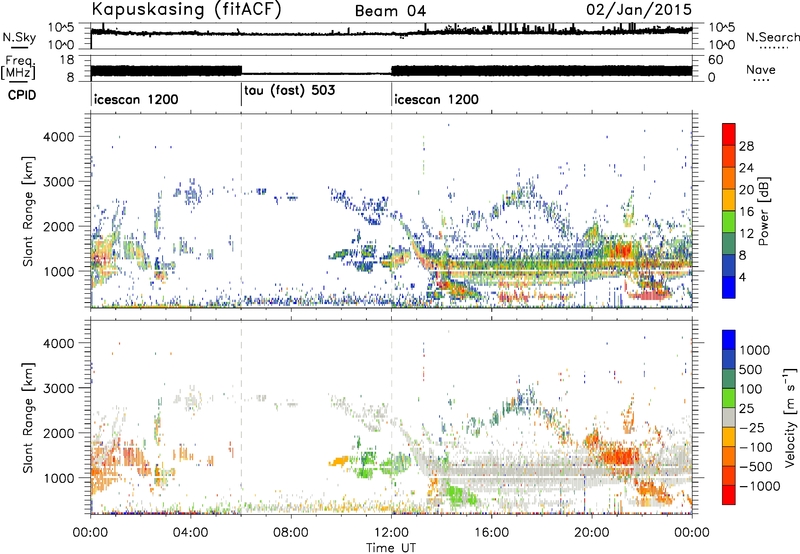Click the '12:00' time tick label
The width and height of the screenshot is (800, 554).
point(391,533)
